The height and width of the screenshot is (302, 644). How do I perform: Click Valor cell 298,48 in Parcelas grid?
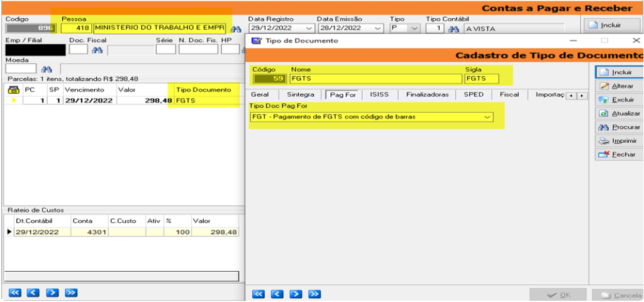(144, 100)
